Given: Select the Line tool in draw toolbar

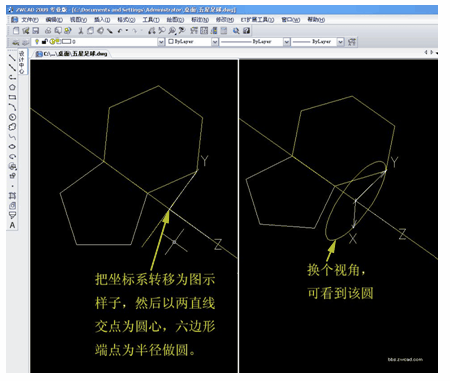Looking at the screenshot, I should (x=12, y=57).
